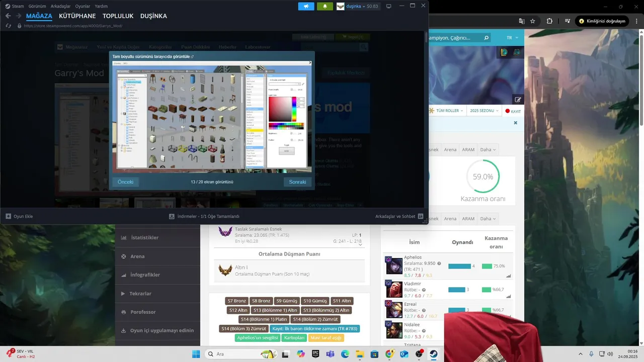The image size is (644, 362).
Task: Open the DUŞİNKA profile tab in Steam
Action: [x=153, y=16]
